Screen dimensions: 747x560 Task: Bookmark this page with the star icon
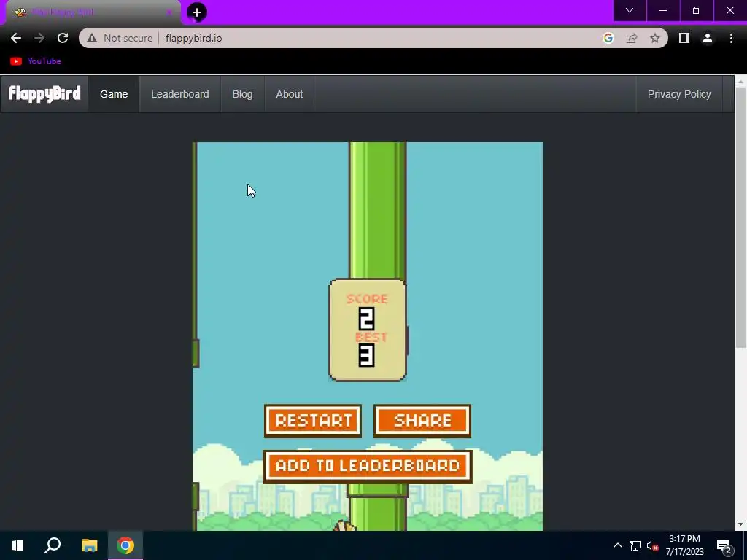[x=655, y=38]
